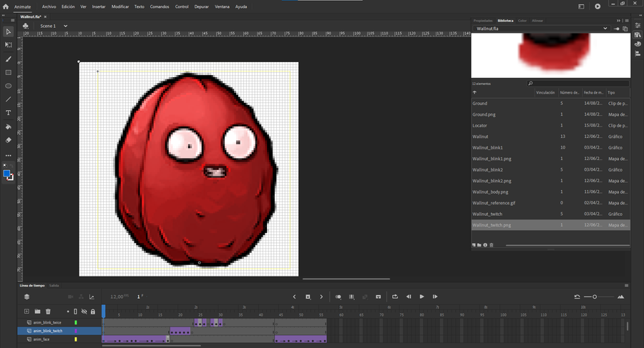Open the library panel options menu
This screenshot has width=644, height=348.
pyautogui.click(x=627, y=21)
